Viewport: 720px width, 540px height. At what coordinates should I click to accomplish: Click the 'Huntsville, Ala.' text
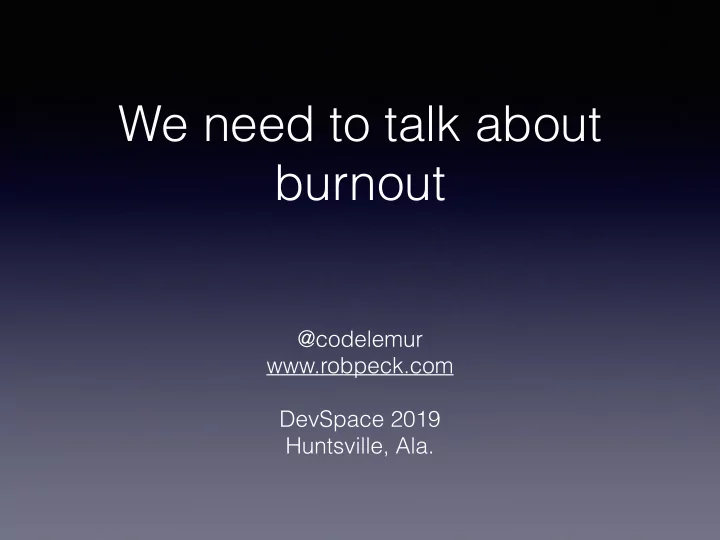[360, 446]
